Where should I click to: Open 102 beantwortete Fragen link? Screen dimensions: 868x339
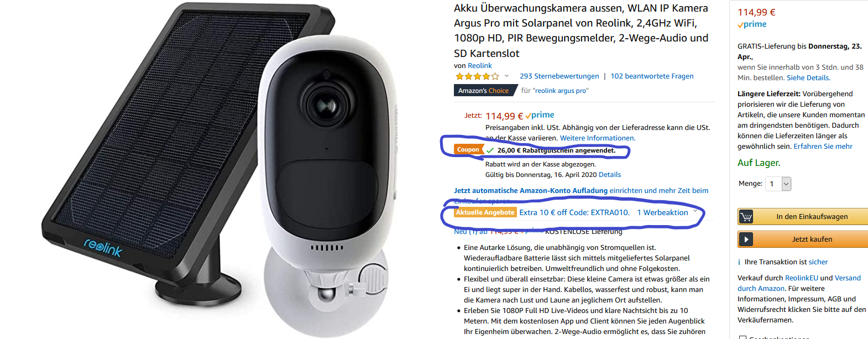[x=652, y=76]
